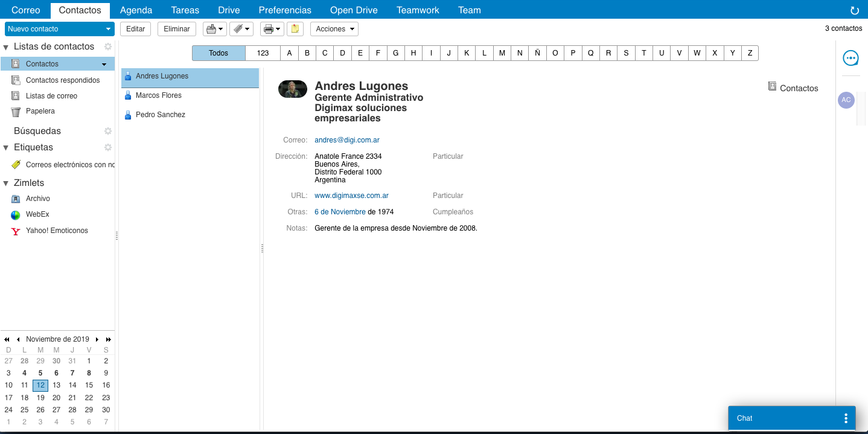
Task: Open tag dropdown arrow in toolbar
Action: coord(247,29)
